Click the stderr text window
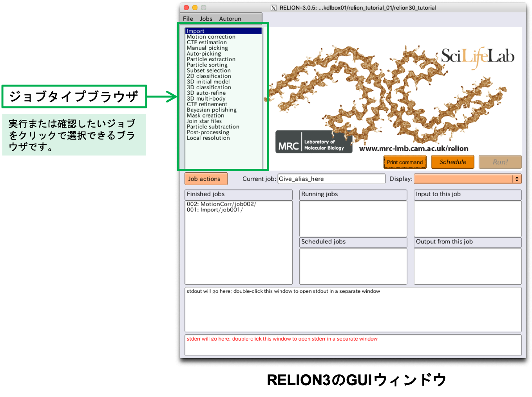Image resolution: width=532 pixels, height=397 pixels. click(353, 345)
